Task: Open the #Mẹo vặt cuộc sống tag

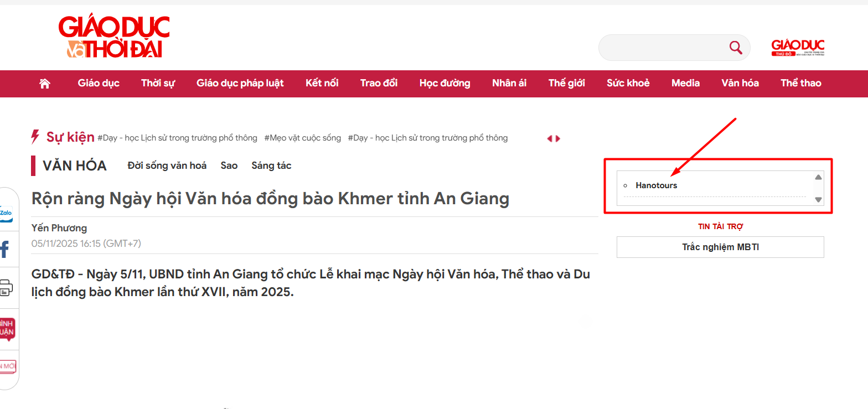Action: click(x=303, y=138)
